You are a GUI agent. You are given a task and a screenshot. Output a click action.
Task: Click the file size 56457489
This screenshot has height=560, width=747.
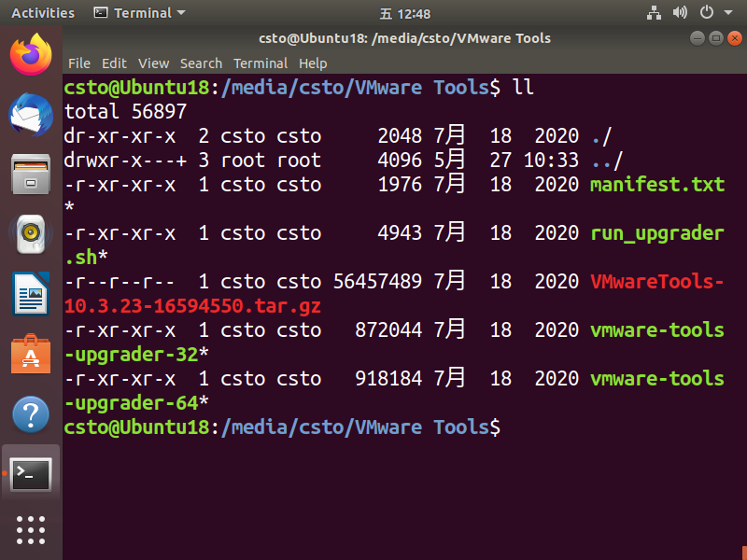(x=377, y=282)
